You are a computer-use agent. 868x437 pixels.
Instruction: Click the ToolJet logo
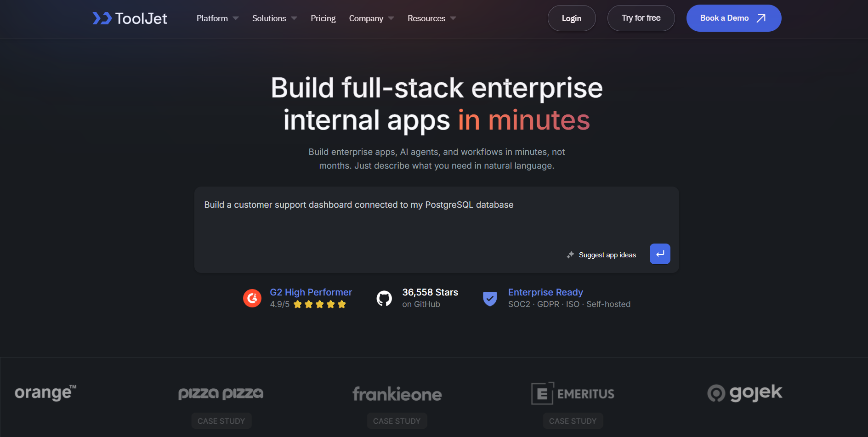[130, 18]
